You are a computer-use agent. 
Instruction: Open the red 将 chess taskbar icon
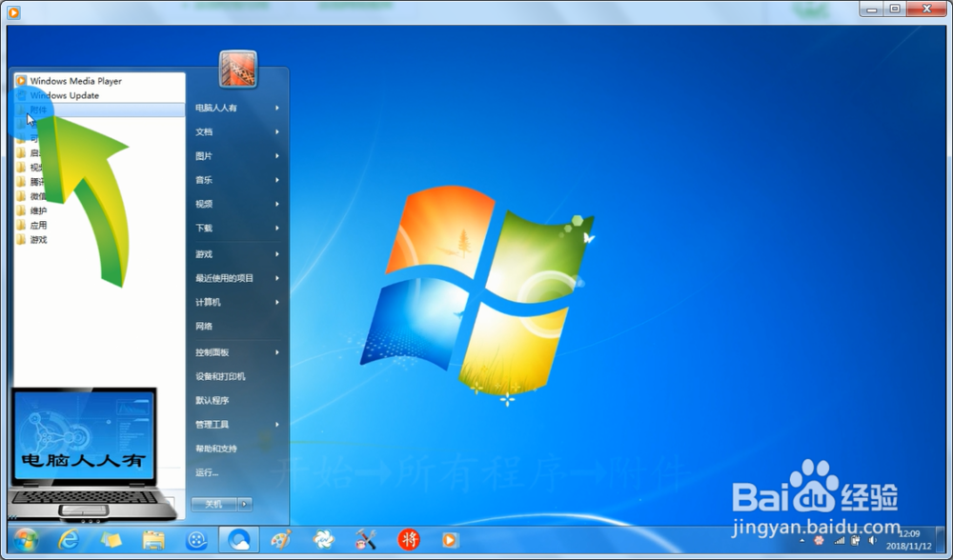click(x=409, y=540)
